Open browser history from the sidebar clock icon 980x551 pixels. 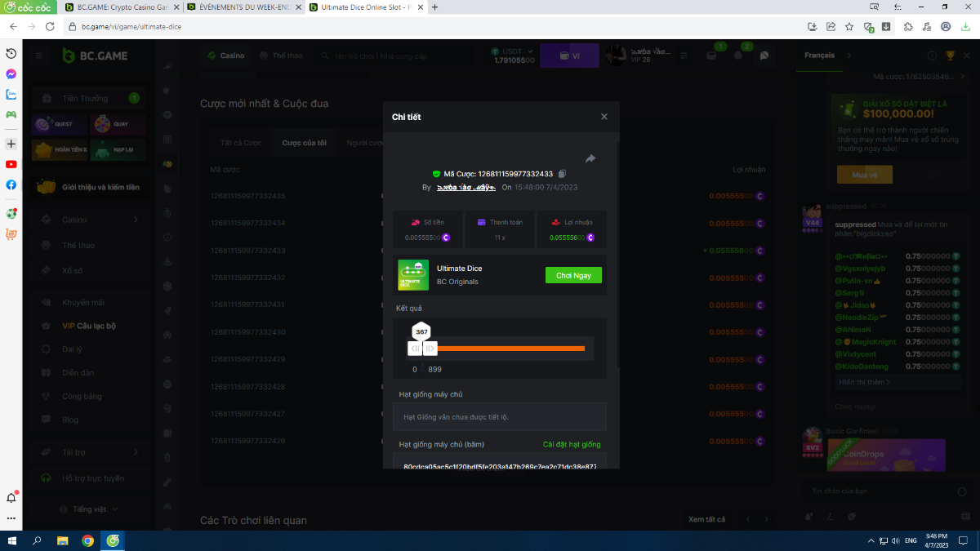[11, 53]
